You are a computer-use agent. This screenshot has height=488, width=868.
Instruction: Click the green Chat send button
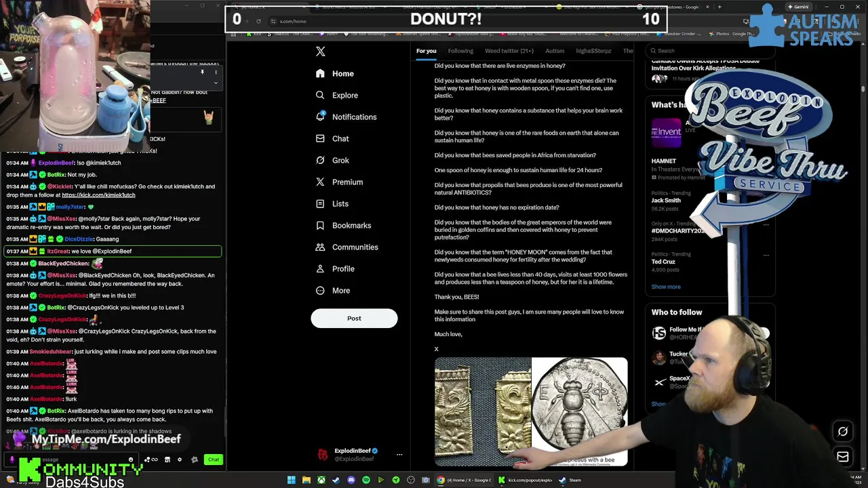214,460
